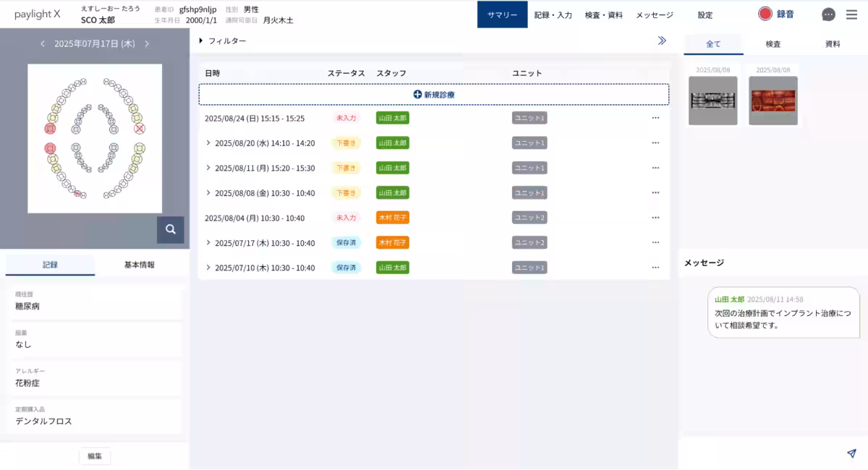Expand the 2025/08/20 appointment row
Image resolution: width=868 pixels, height=470 pixels.
pyautogui.click(x=208, y=143)
